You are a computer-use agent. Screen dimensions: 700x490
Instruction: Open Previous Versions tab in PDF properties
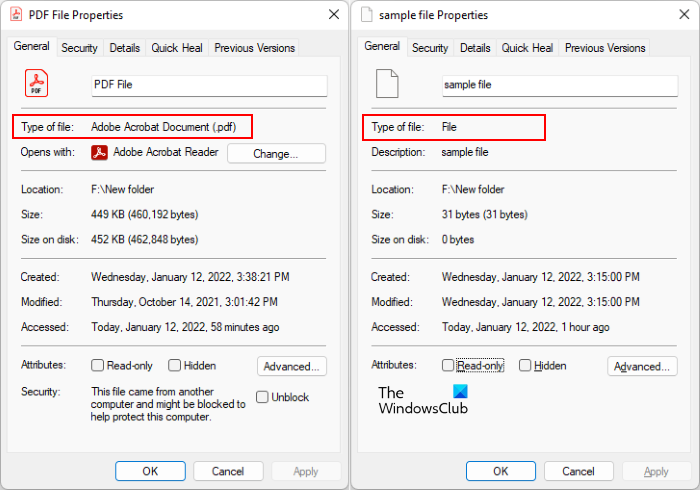[x=254, y=48]
